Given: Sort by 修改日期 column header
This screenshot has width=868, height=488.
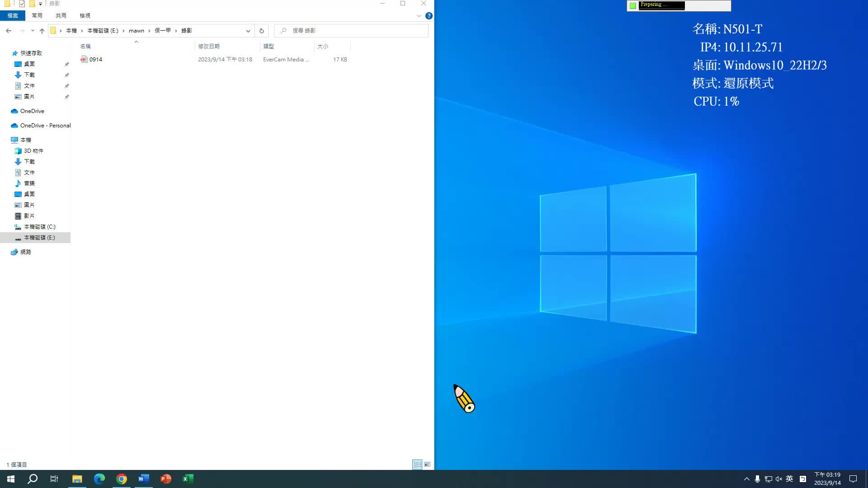Looking at the screenshot, I should [209, 46].
